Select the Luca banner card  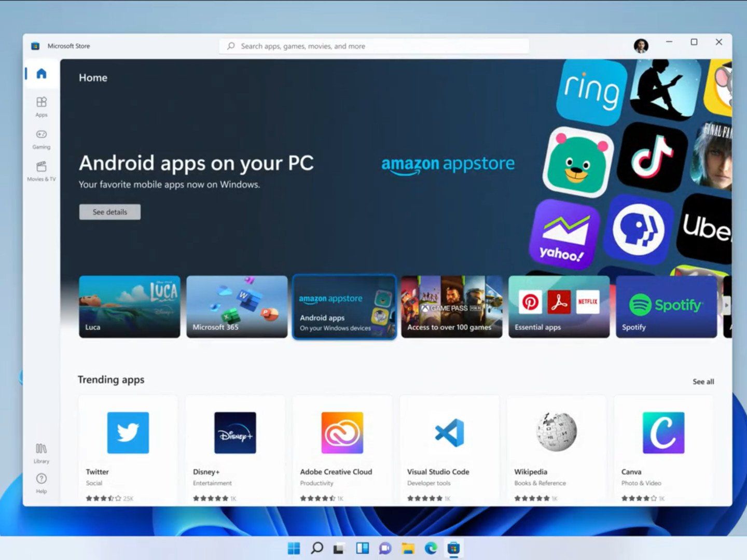tap(129, 307)
